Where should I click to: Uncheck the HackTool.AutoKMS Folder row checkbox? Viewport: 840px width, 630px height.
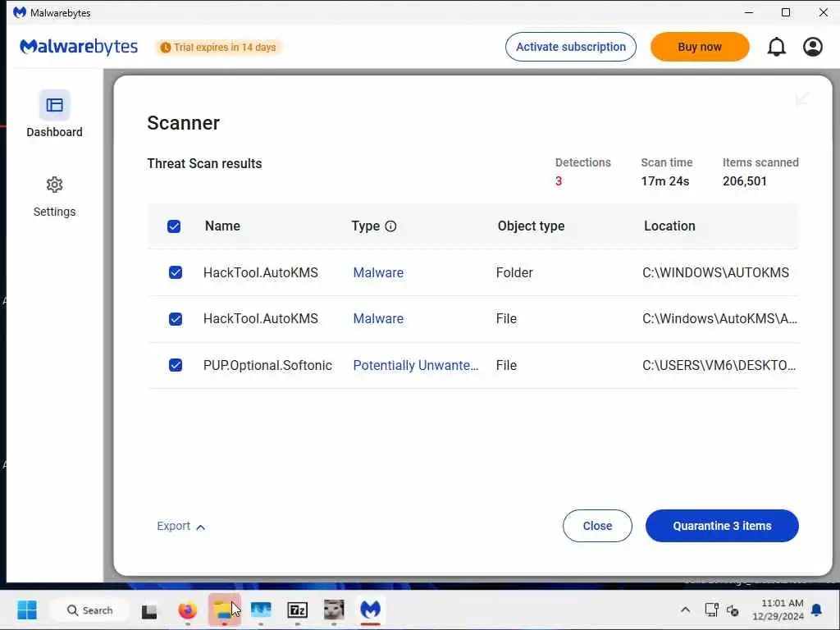[x=176, y=272]
